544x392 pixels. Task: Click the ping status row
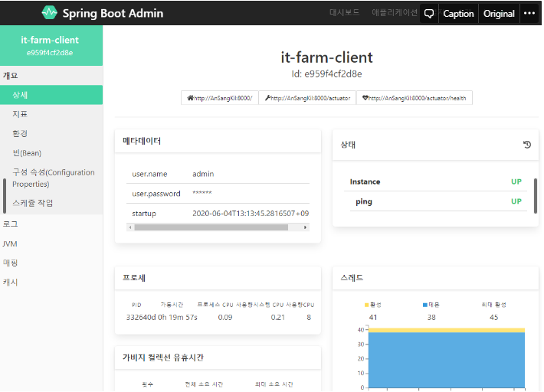pyautogui.click(x=438, y=201)
